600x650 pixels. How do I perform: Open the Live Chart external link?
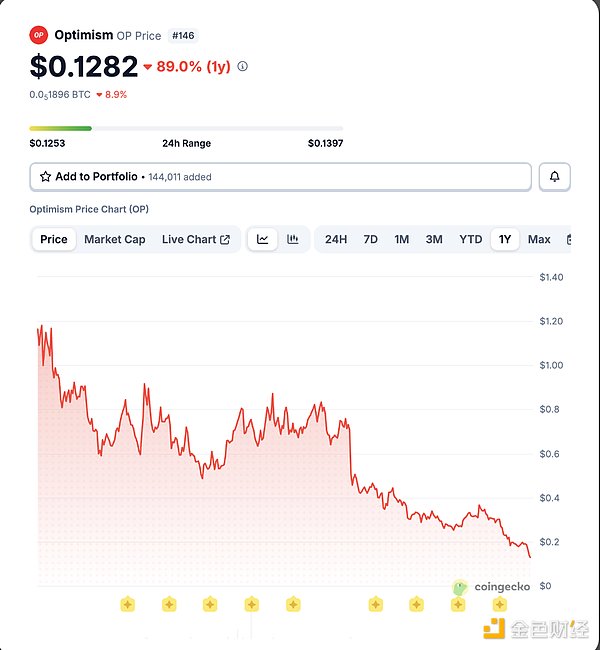[x=196, y=239]
